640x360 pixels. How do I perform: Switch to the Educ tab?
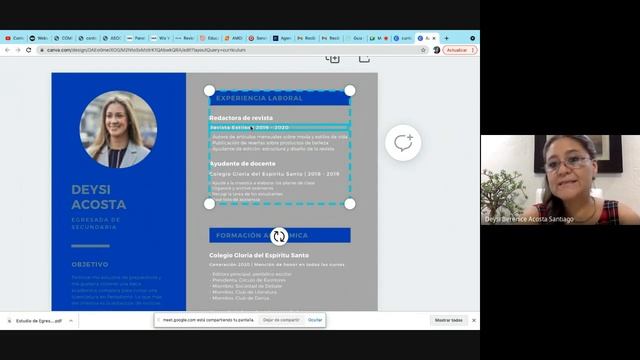point(209,38)
